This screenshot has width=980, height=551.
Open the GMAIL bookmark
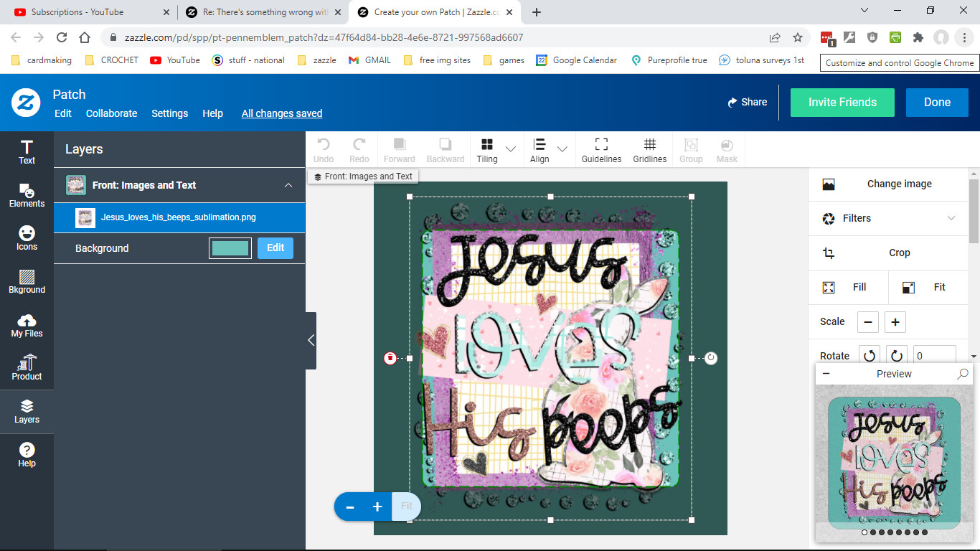click(370, 60)
